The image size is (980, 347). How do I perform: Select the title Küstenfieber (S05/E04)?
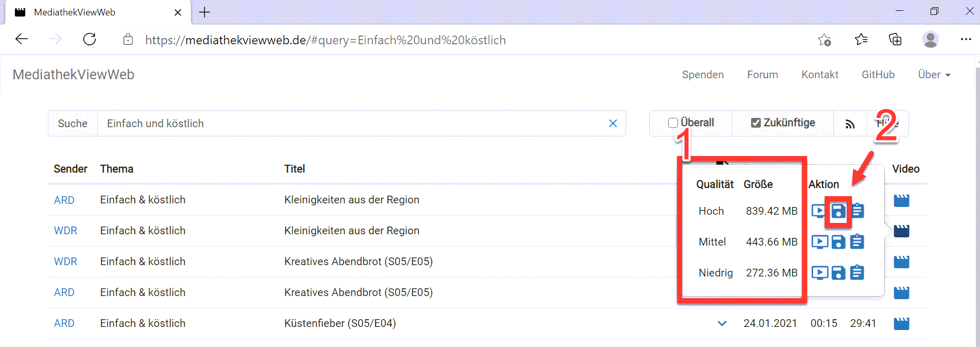[x=340, y=323]
